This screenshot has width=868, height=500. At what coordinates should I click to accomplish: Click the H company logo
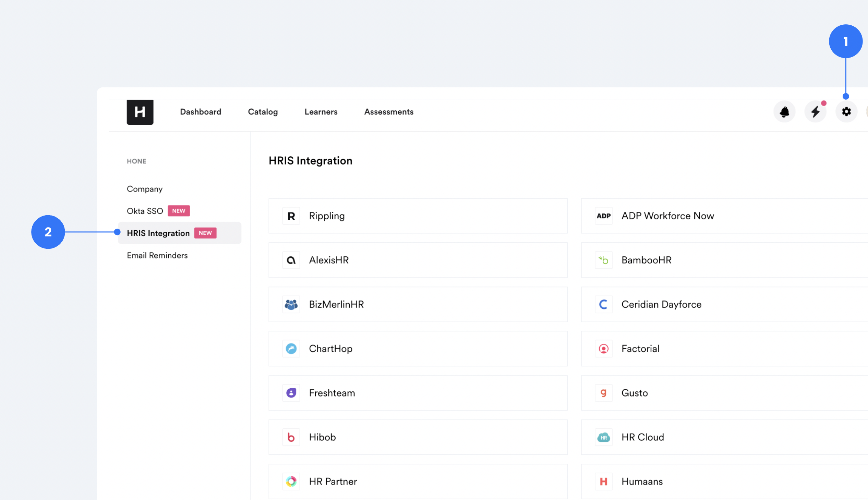[x=140, y=112]
